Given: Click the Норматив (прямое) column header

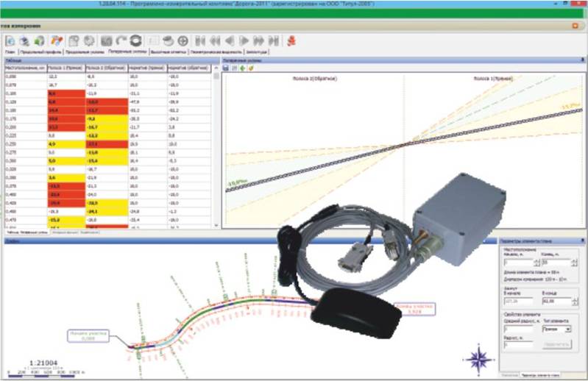Looking at the screenshot, I should 147,68.
